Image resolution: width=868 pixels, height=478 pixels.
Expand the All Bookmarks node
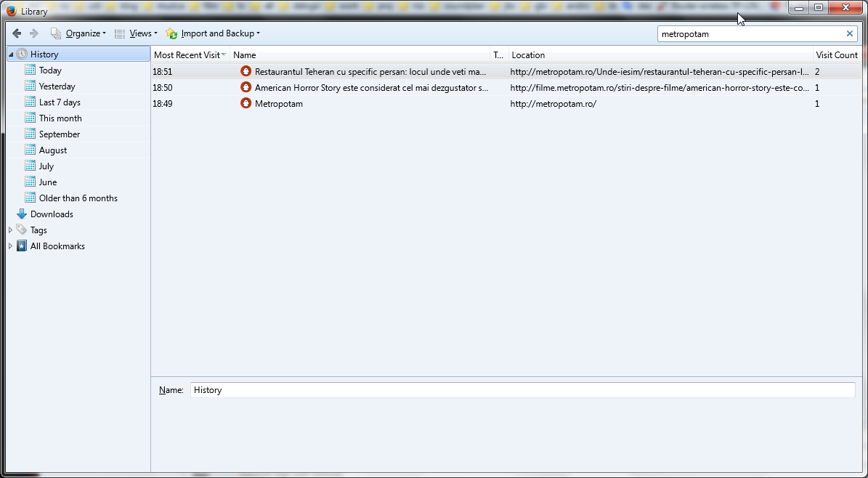click(x=10, y=246)
